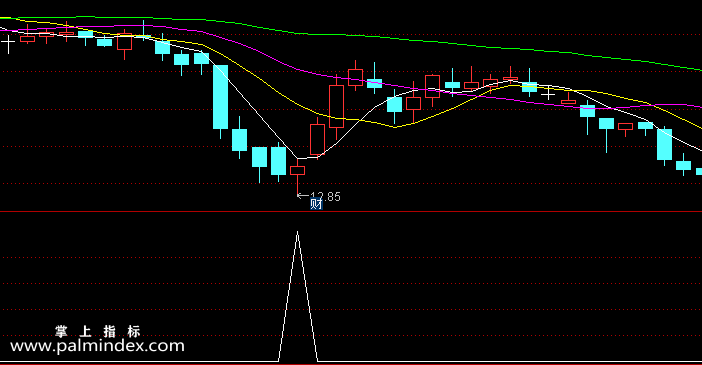Select the white doji cross near the right side
This screenshot has height=365, width=702.
[x=548, y=94]
